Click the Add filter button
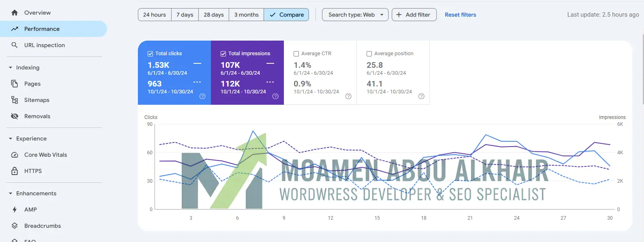The width and height of the screenshot is (644, 242). click(414, 15)
